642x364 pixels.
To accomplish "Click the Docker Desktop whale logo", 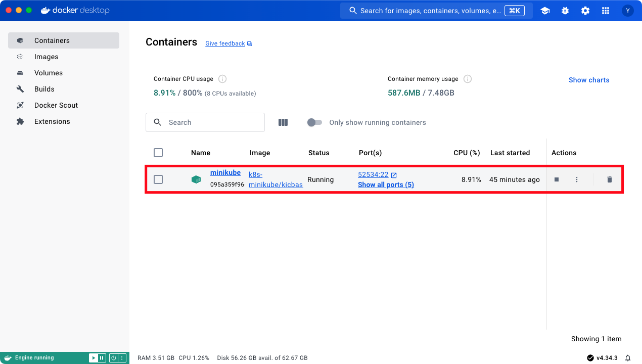I will coord(45,10).
